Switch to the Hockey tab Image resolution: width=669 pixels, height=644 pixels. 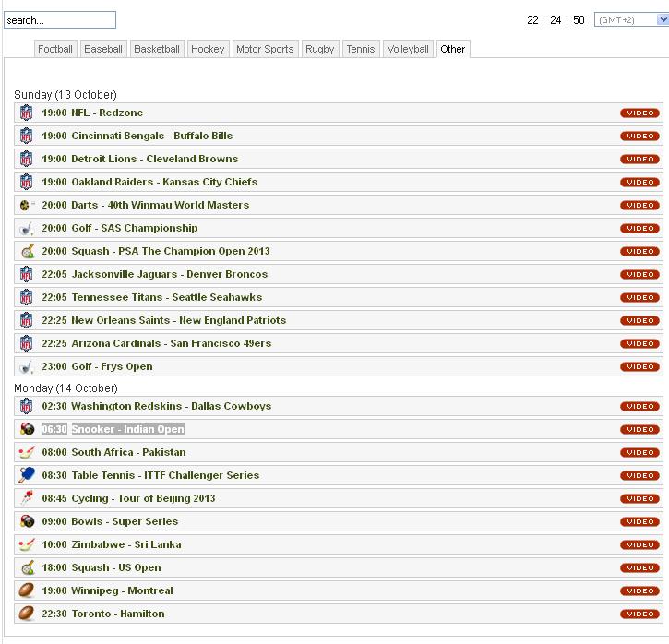coord(208,49)
